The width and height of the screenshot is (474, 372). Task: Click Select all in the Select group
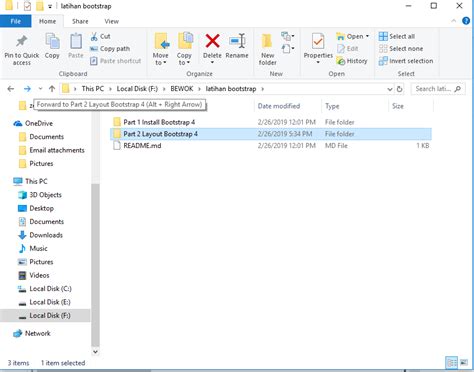point(397,36)
